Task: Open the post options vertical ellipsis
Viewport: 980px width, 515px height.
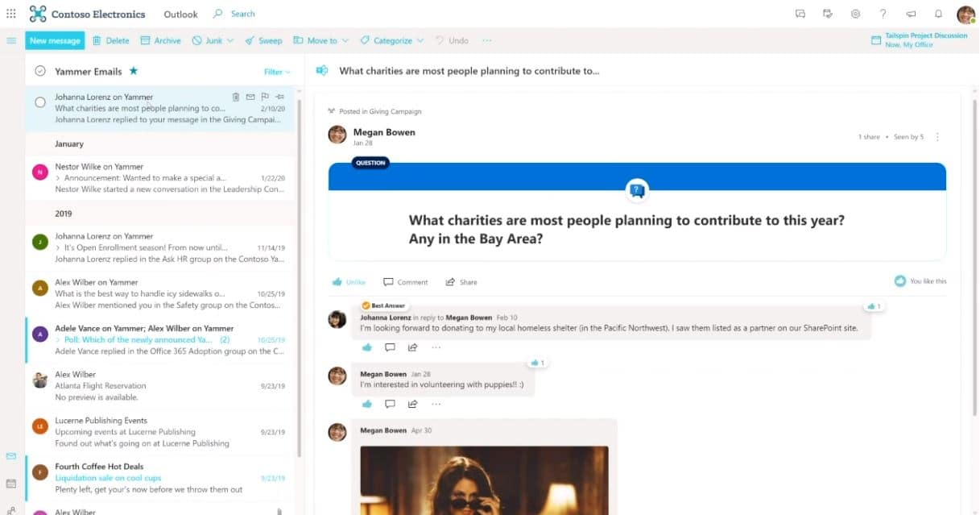Action: (937, 137)
